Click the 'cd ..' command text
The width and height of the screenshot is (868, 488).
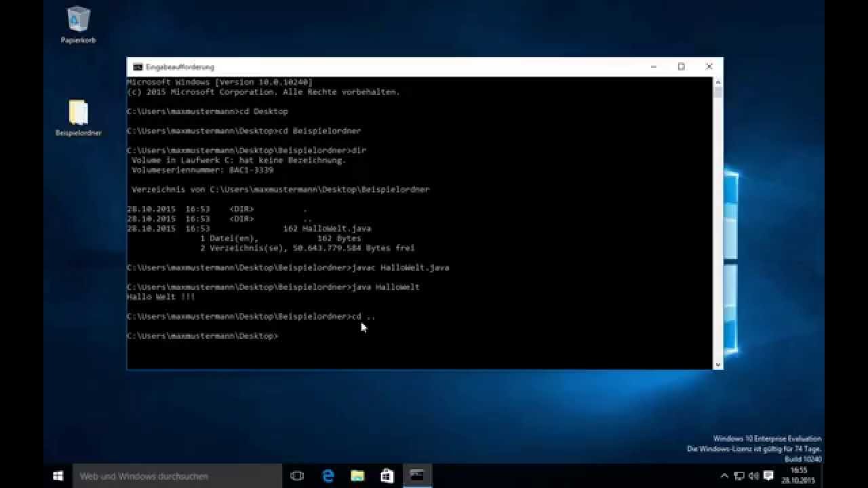(x=363, y=317)
